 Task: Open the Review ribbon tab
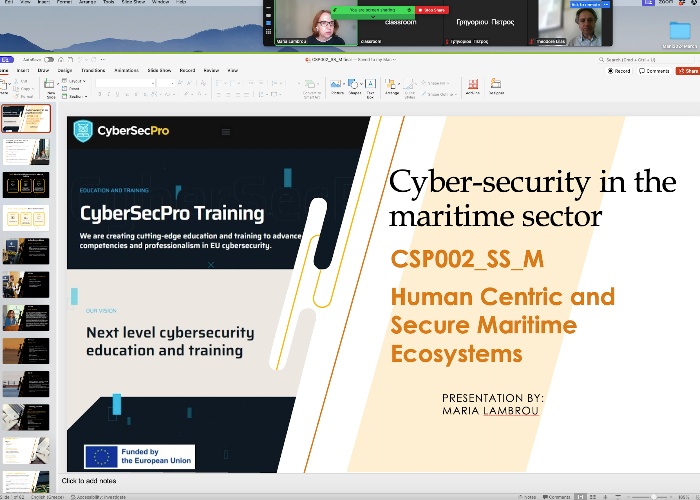click(x=211, y=71)
